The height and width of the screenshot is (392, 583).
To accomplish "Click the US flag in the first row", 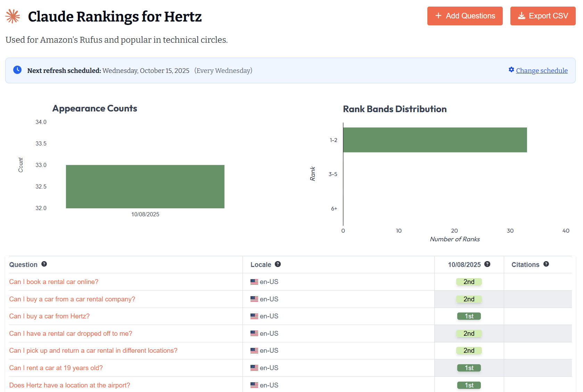I will (x=254, y=282).
